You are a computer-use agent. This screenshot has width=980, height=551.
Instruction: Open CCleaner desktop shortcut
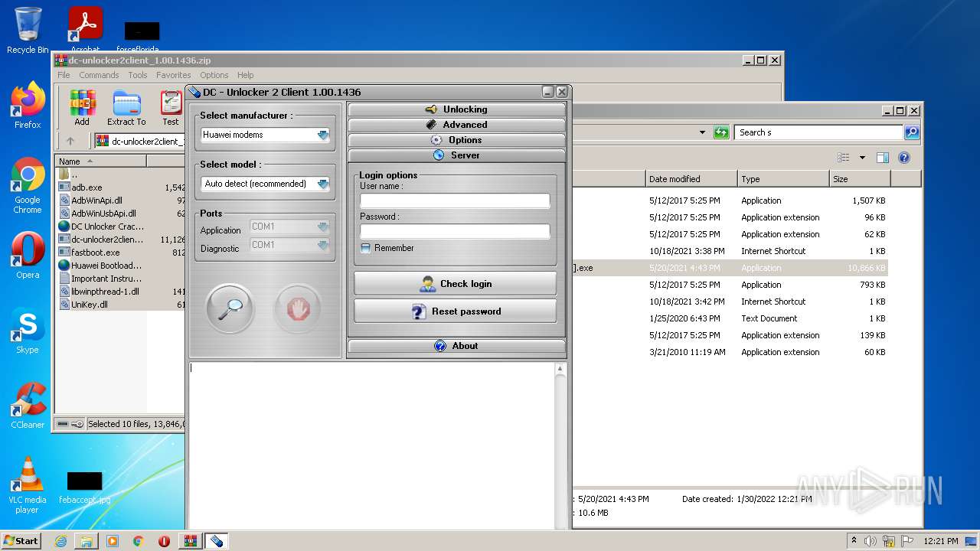click(28, 406)
